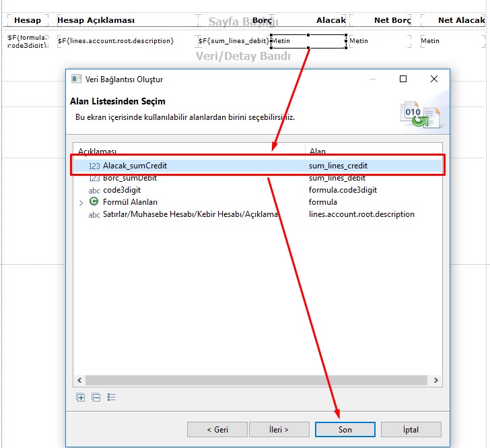The image size is (490, 448).
Task: Click the lines.account.root.description cell in list
Action: pyautogui.click(x=361, y=214)
